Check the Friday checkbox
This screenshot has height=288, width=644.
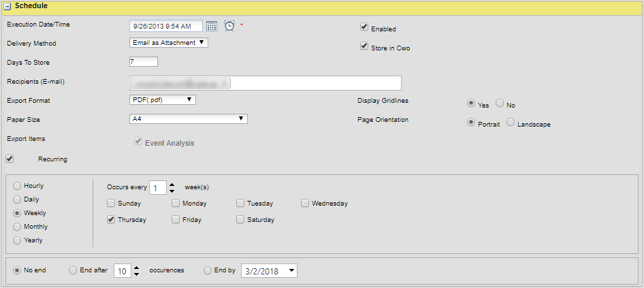pyautogui.click(x=176, y=219)
